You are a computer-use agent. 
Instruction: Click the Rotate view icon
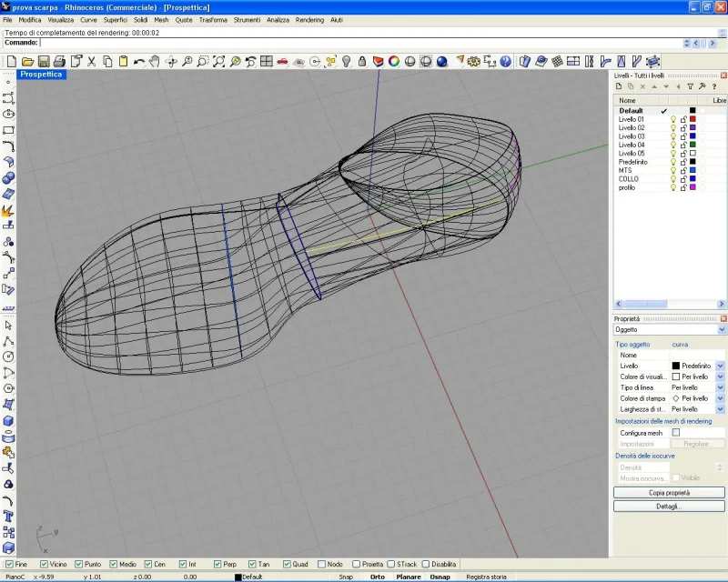[171, 61]
